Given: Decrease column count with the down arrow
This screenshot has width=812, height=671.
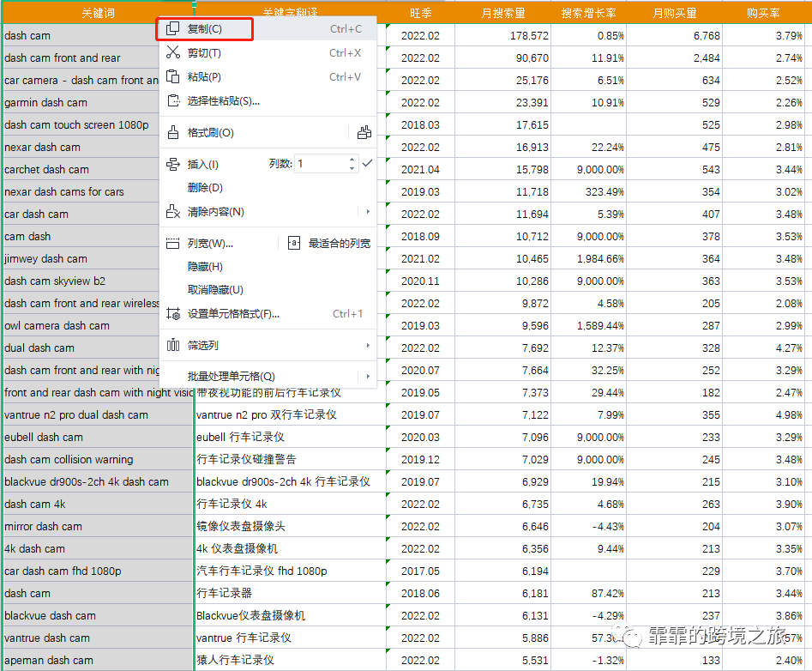Looking at the screenshot, I should 352,168.
